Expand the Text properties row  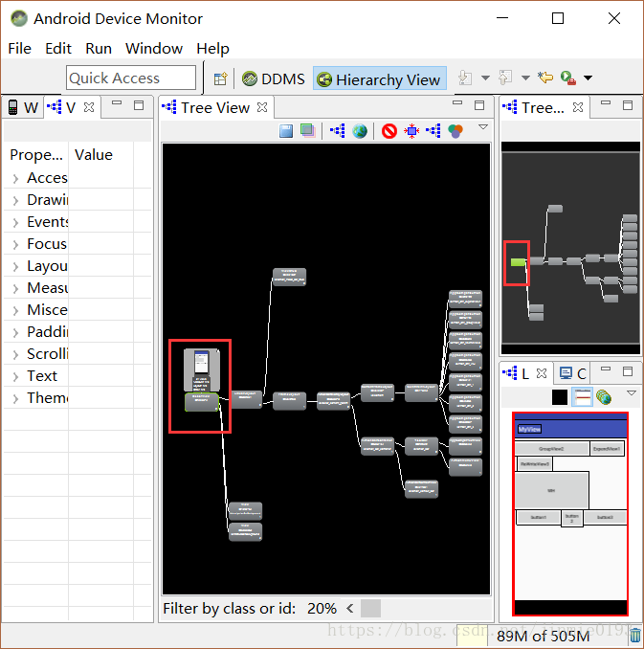click(x=15, y=376)
